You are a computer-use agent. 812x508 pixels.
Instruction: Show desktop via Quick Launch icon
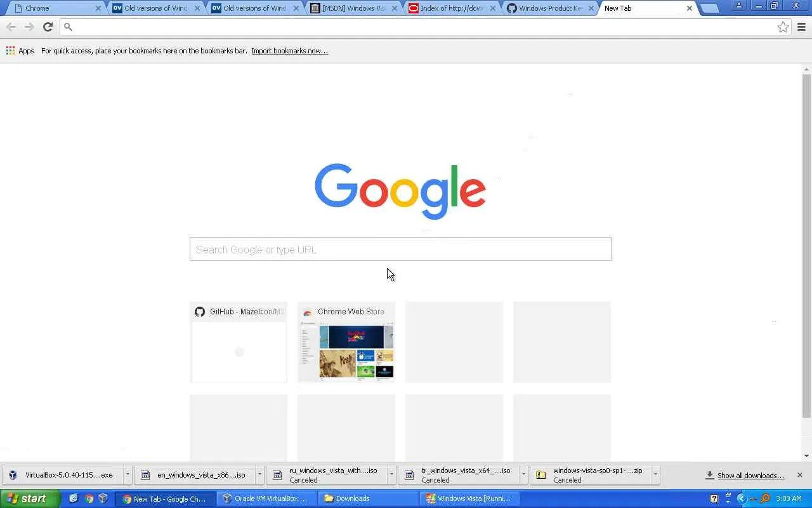74,498
